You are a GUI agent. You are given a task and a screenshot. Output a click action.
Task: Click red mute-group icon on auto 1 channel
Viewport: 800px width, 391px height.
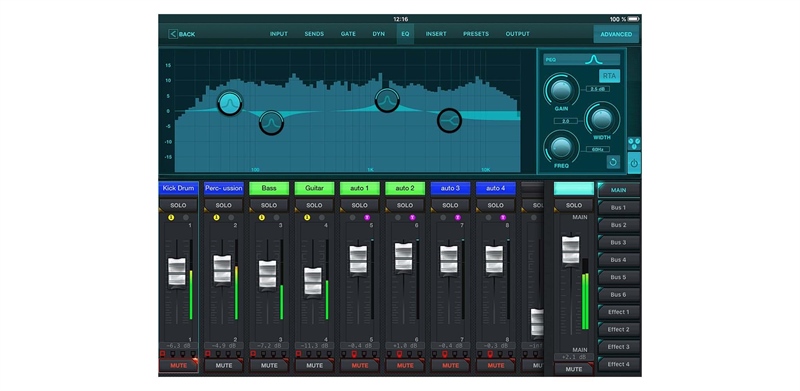354,354
